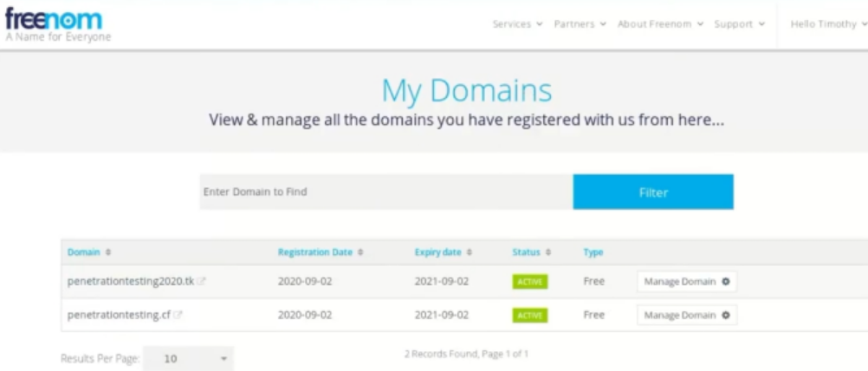This screenshot has width=868, height=371.
Task: Open the Services menu
Action: [x=517, y=24]
